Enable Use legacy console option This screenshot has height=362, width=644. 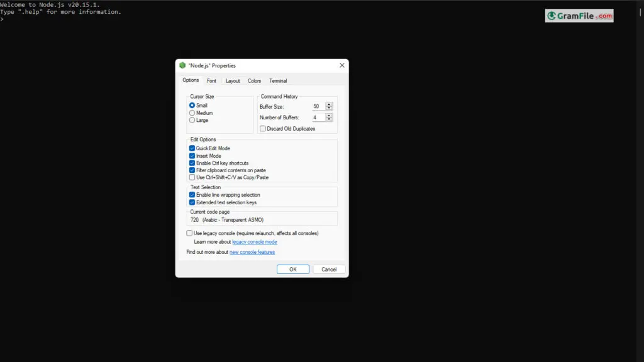pyautogui.click(x=189, y=233)
